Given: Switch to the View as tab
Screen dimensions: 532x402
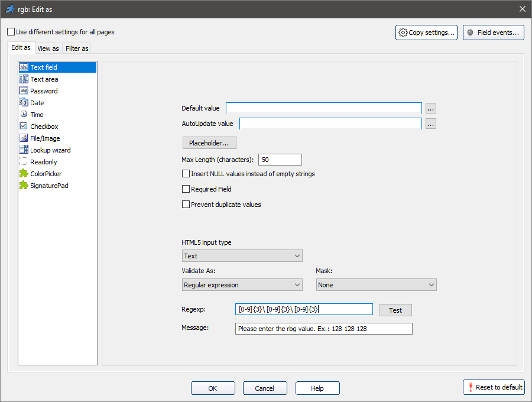Looking at the screenshot, I should point(48,48).
